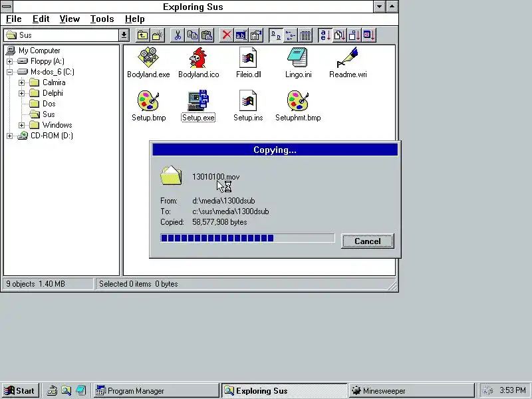The width and height of the screenshot is (532, 399).
Task: Open the Edit menu
Action: (41, 19)
